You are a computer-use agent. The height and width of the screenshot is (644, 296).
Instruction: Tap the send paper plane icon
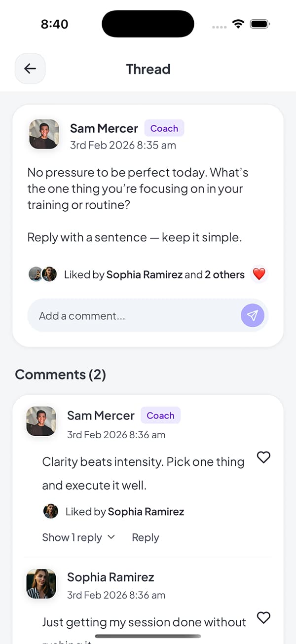[x=253, y=315]
